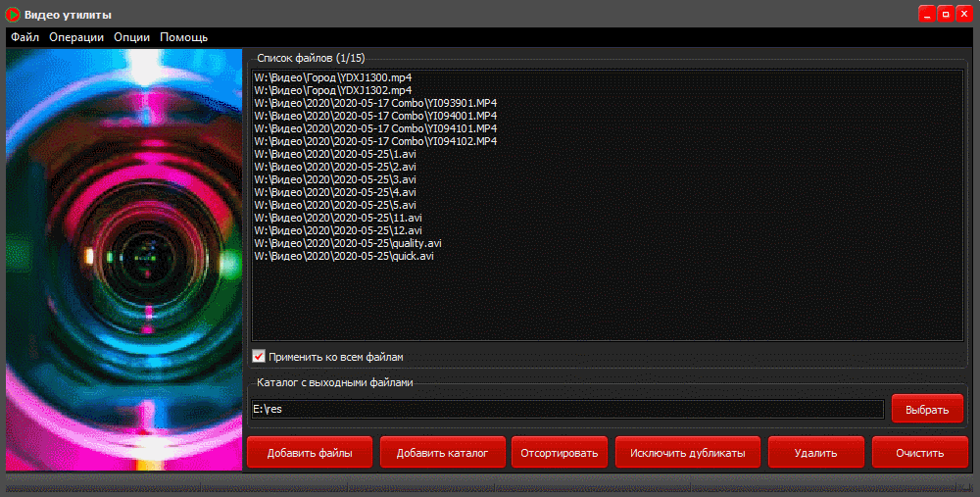Click the Видео утилиты app icon in title bar
The width and height of the screenshot is (980, 497).
[14, 14]
